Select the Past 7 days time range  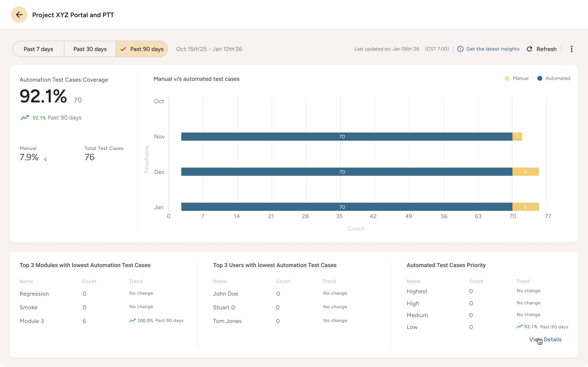click(38, 49)
